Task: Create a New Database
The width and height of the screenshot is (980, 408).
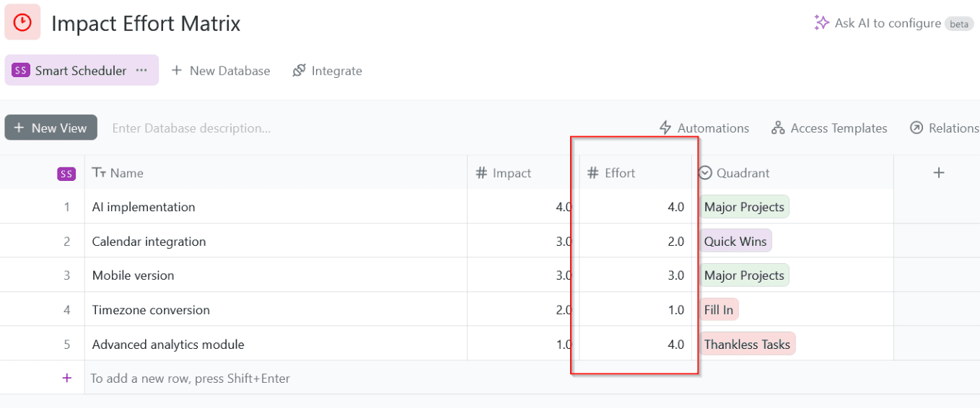Action: pos(221,71)
